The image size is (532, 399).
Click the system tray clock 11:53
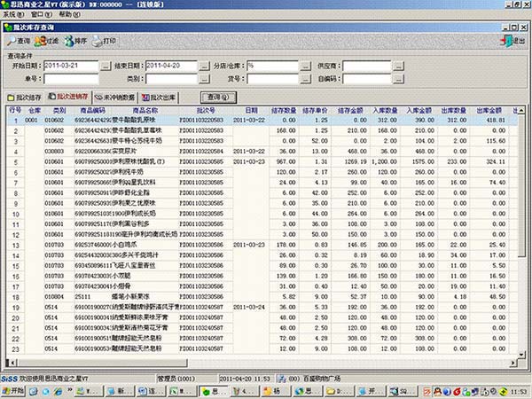coord(519,392)
